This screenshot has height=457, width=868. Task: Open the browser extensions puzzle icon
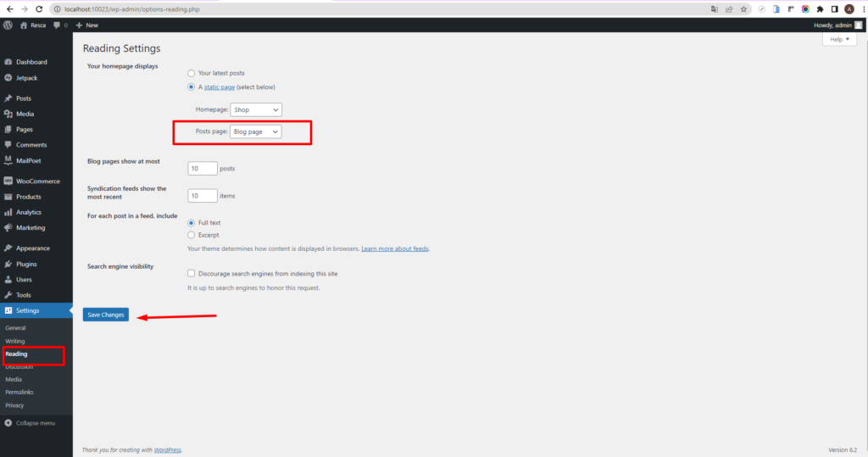(820, 8)
